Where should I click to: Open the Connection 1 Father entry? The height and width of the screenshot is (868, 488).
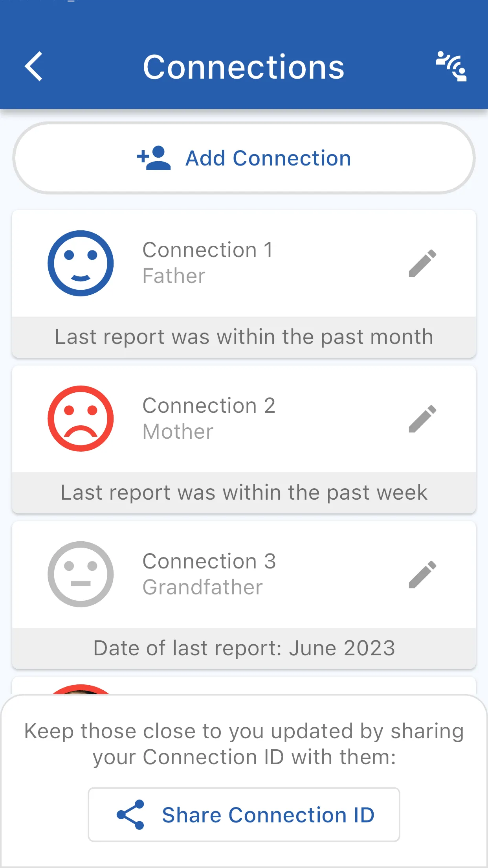point(208,263)
